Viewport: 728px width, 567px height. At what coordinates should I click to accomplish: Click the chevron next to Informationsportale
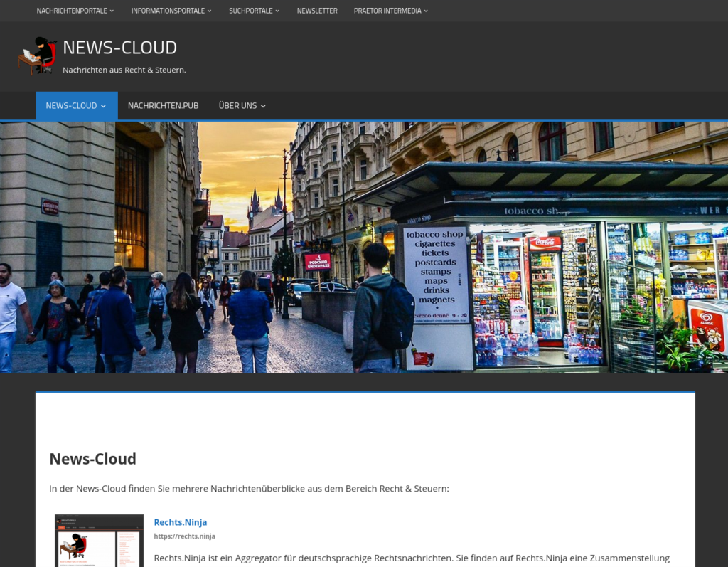[x=210, y=11]
